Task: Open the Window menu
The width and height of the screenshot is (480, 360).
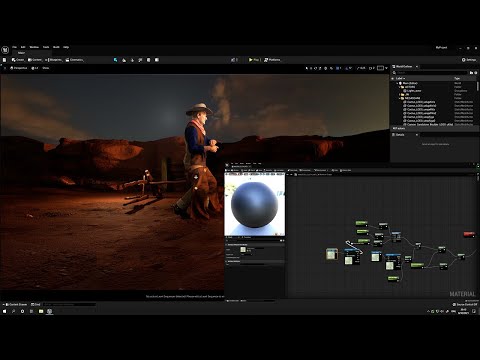Action: pos(34,47)
